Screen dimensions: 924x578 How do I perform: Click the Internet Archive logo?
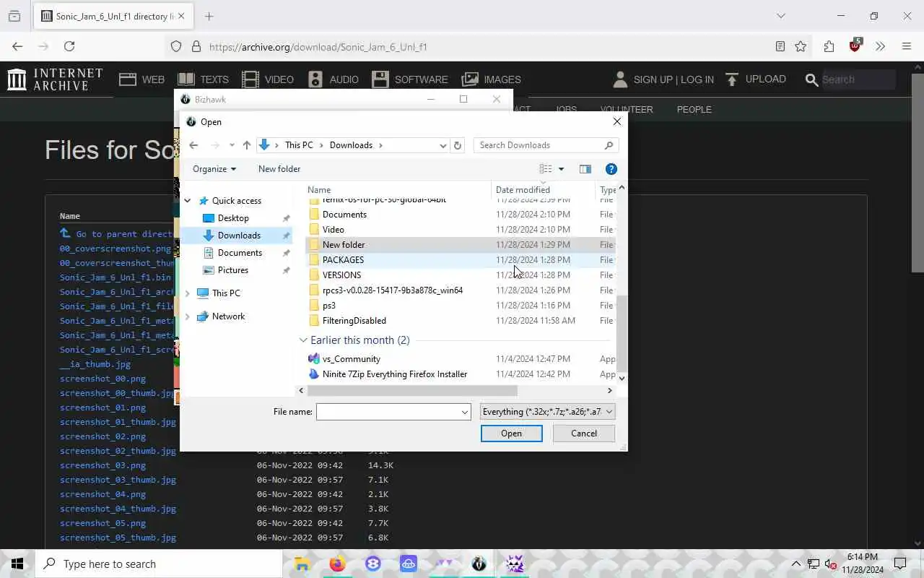coord(55,79)
